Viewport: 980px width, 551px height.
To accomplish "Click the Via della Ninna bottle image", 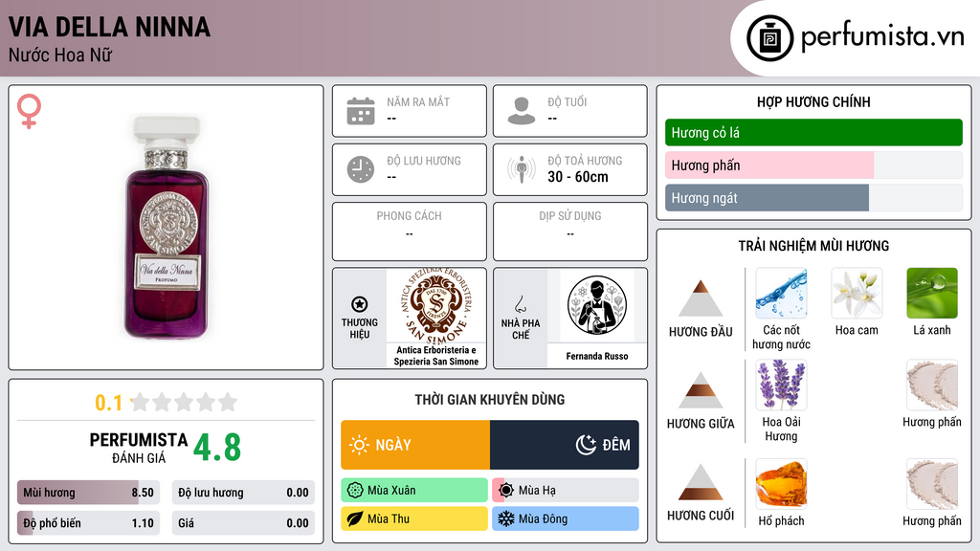I will (167, 228).
